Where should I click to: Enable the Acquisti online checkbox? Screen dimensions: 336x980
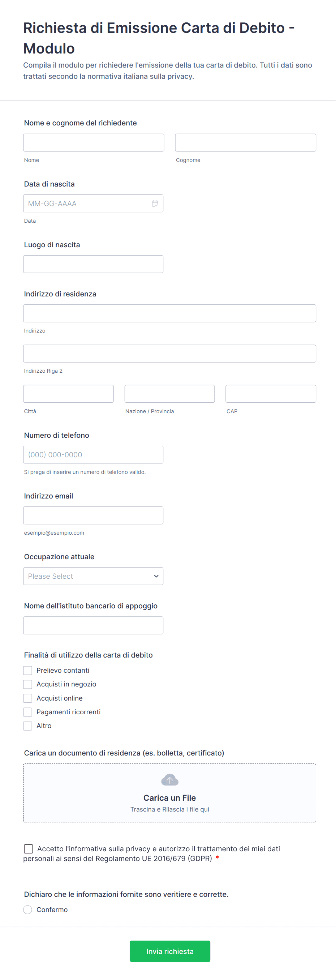click(28, 698)
